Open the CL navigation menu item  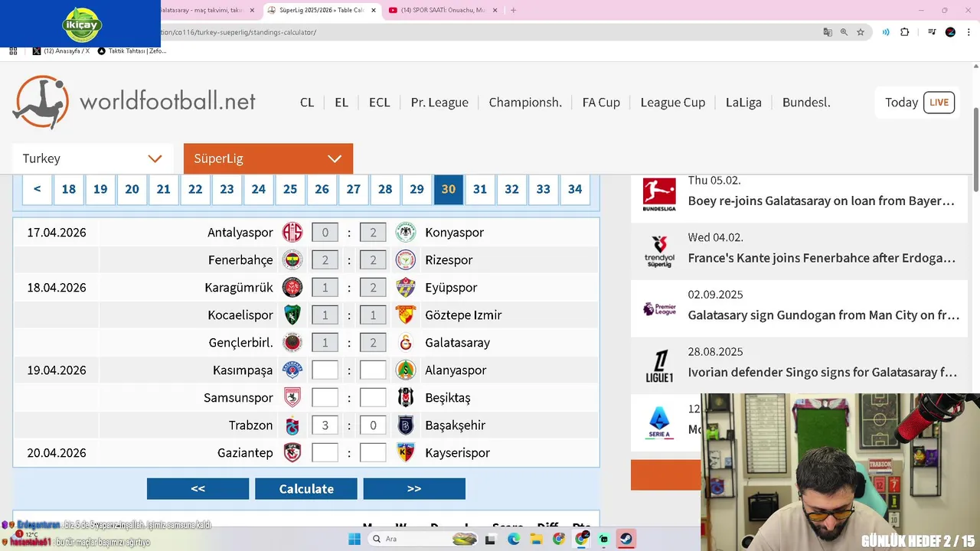click(307, 102)
